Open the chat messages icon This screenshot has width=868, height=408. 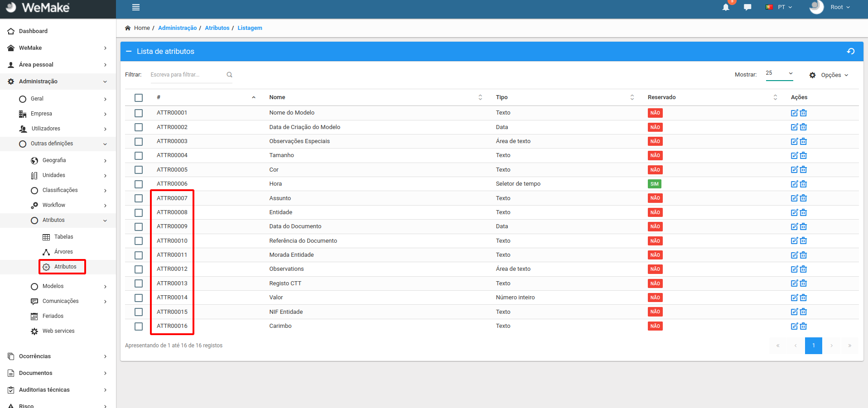[x=747, y=7]
